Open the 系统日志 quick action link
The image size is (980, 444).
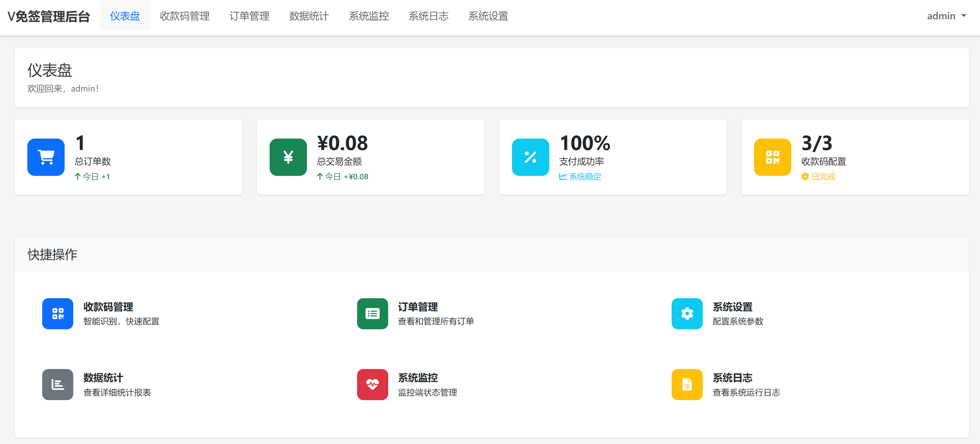click(x=733, y=377)
